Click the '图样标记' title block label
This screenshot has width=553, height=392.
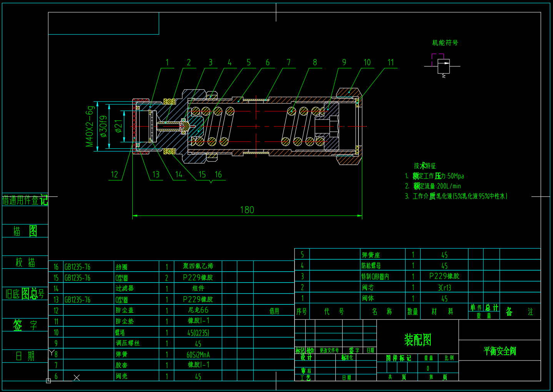[x=399, y=358]
